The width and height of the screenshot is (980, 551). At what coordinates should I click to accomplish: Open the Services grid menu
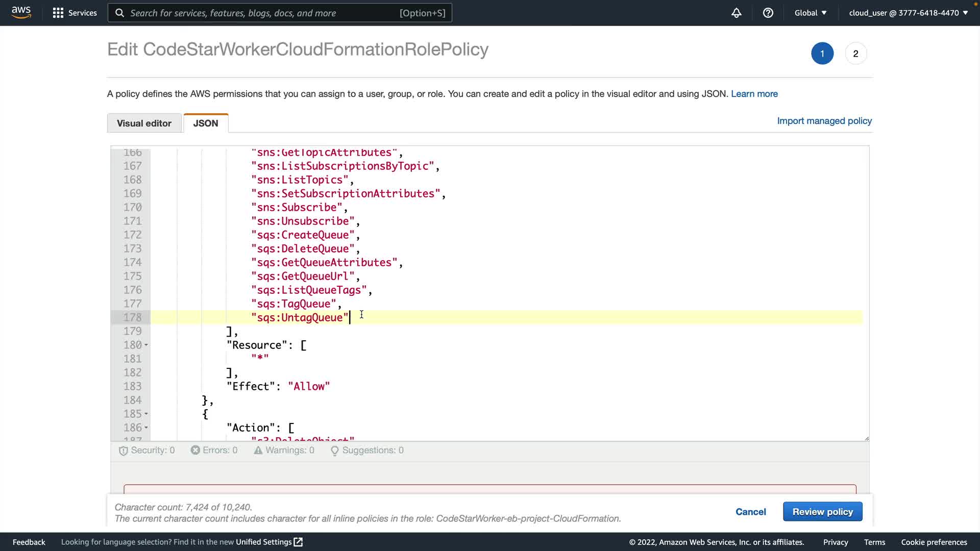58,13
